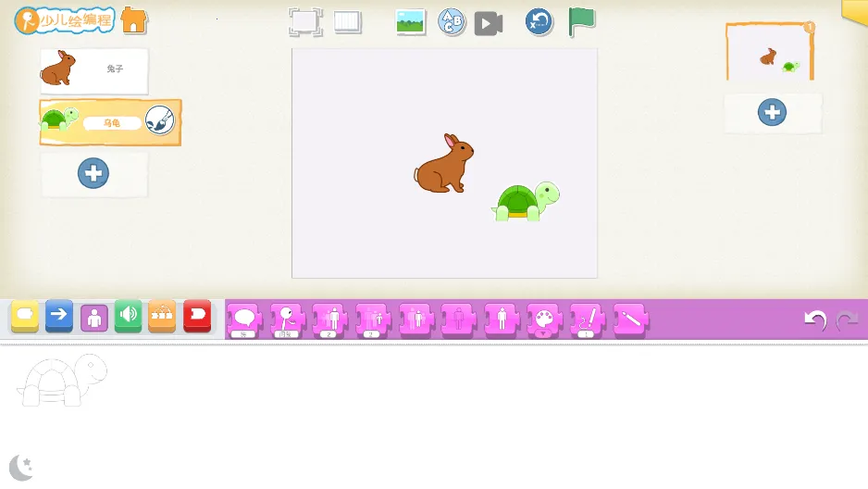Click the video camera record icon
Screen dimensions: 868x489
point(489,23)
